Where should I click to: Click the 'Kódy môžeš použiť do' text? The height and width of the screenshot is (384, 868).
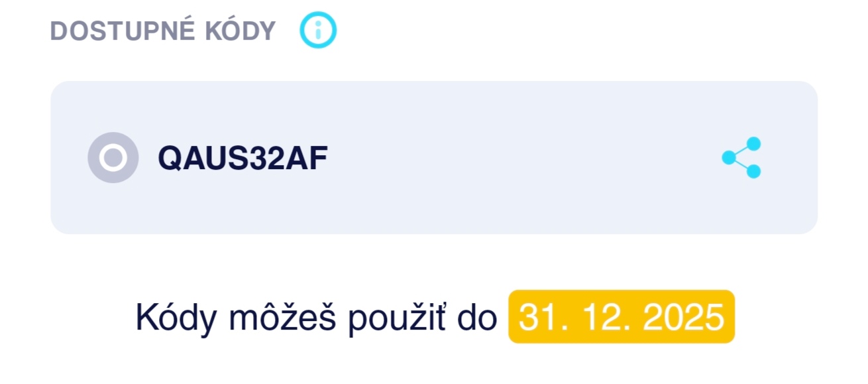tap(316, 318)
